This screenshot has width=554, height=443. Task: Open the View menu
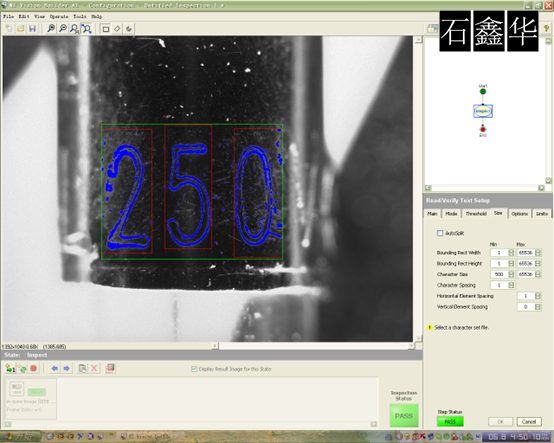coord(40,16)
